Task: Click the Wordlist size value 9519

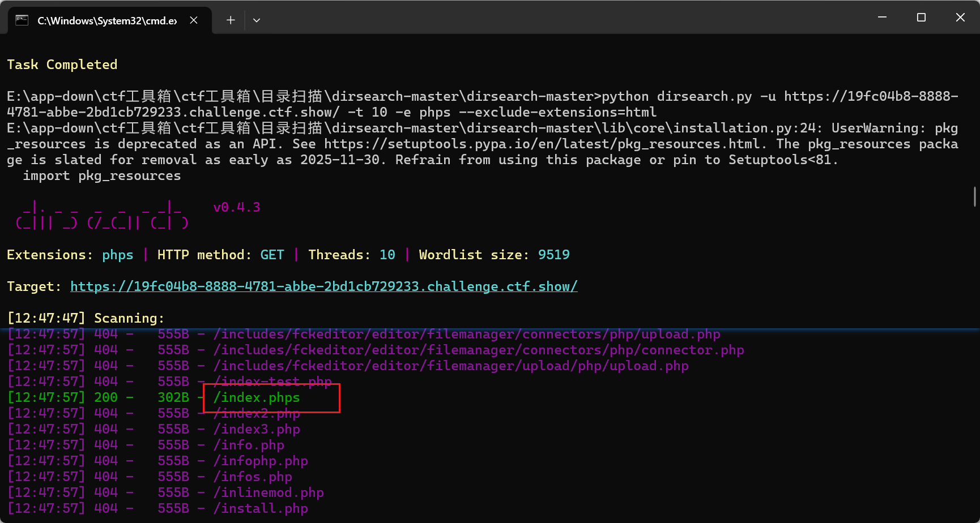Action: coord(553,255)
